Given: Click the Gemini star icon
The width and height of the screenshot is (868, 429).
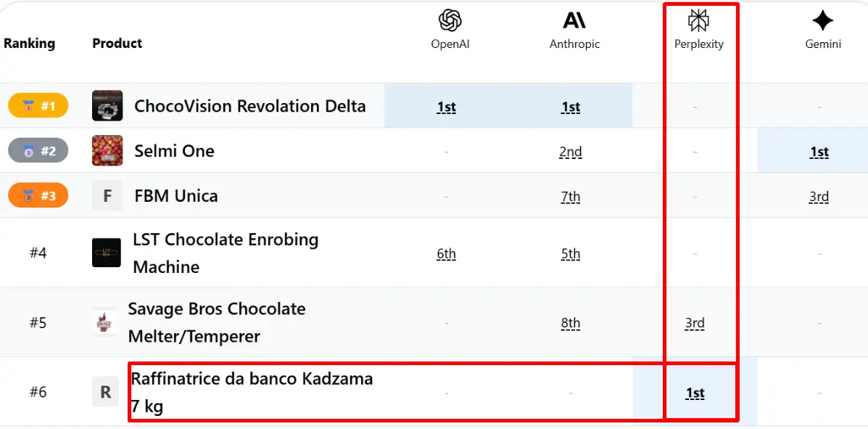Looking at the screenshot, I should point(822,21).
